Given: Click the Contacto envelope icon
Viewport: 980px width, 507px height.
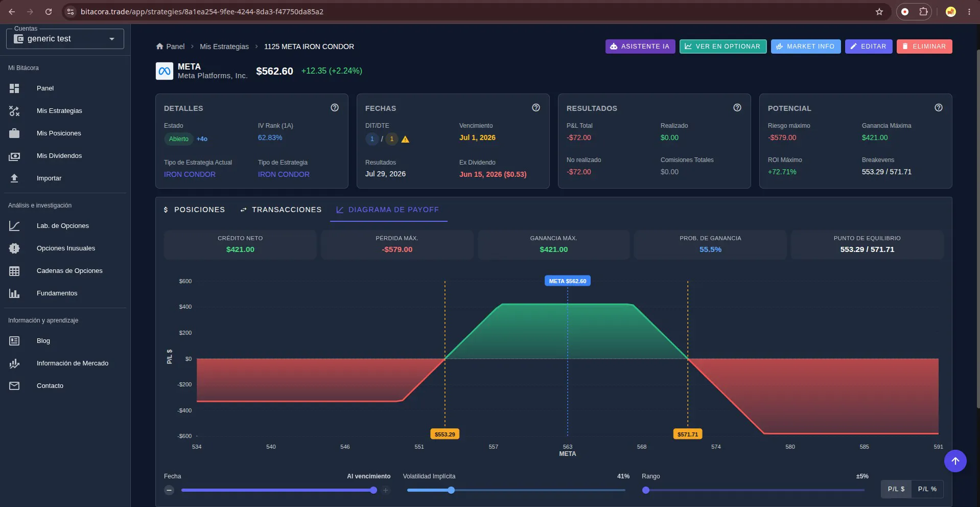Looking at the screenshot, I should coord(14,386).
